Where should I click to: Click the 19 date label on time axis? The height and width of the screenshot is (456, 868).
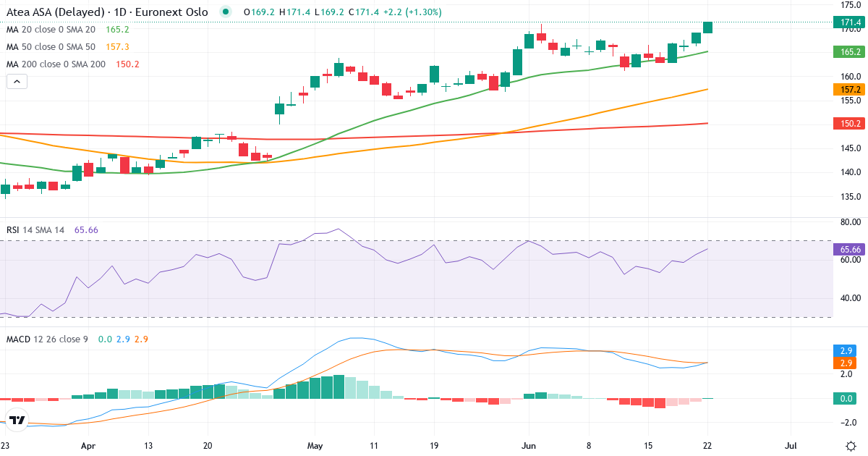(433, 446)
